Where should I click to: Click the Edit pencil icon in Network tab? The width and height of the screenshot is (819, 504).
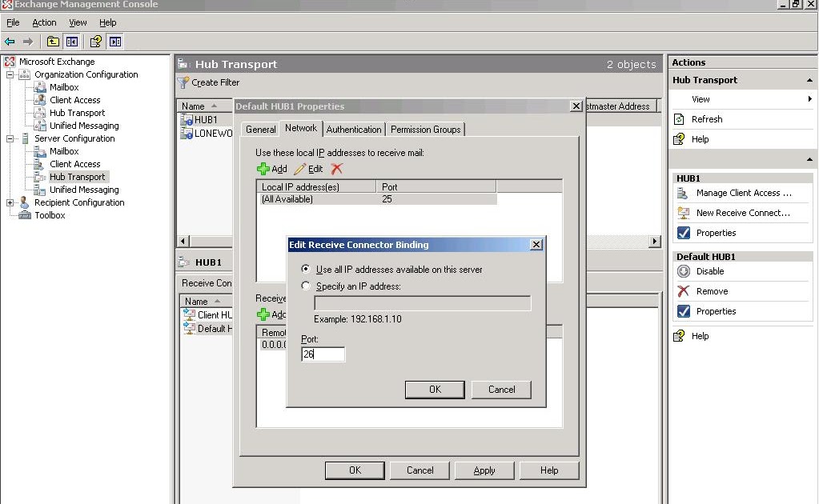299,169
